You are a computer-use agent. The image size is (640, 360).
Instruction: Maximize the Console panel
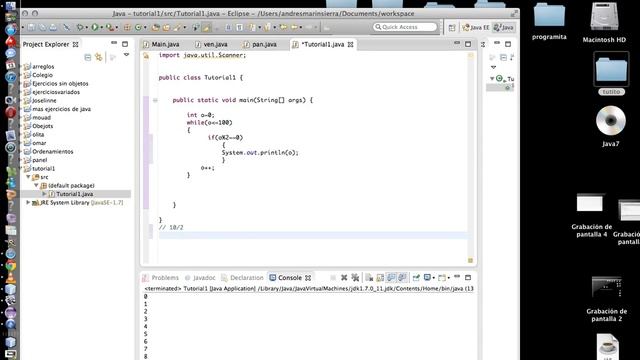(468, 278)
